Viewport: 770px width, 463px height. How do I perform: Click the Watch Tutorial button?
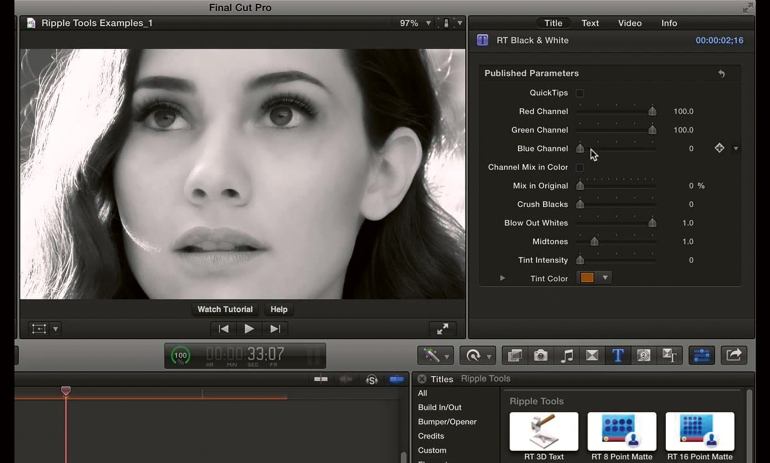[225, 310]
